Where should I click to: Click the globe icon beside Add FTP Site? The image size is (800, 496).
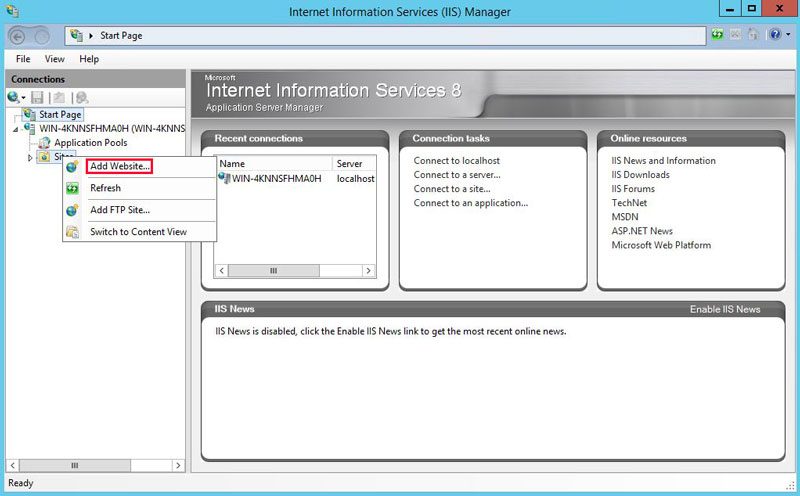pyautogui.click(x=72, y=210)
